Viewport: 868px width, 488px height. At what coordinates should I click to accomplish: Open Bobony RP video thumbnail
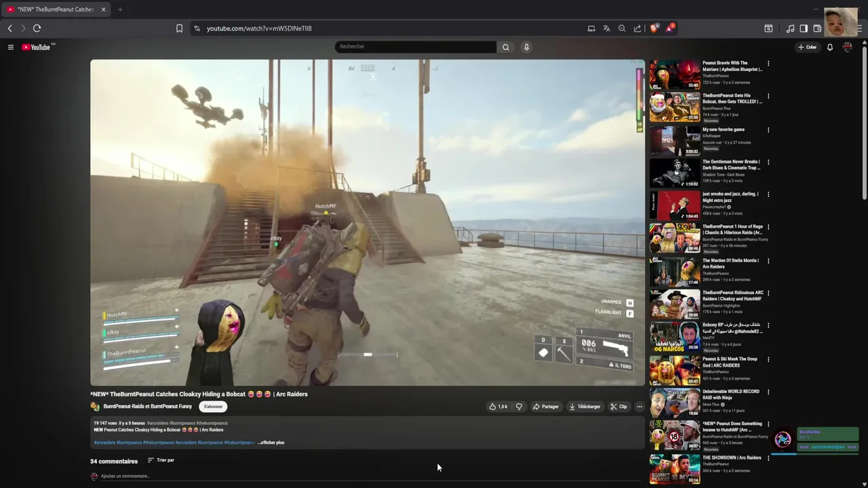pyautogui.click(x=675, y=337)
